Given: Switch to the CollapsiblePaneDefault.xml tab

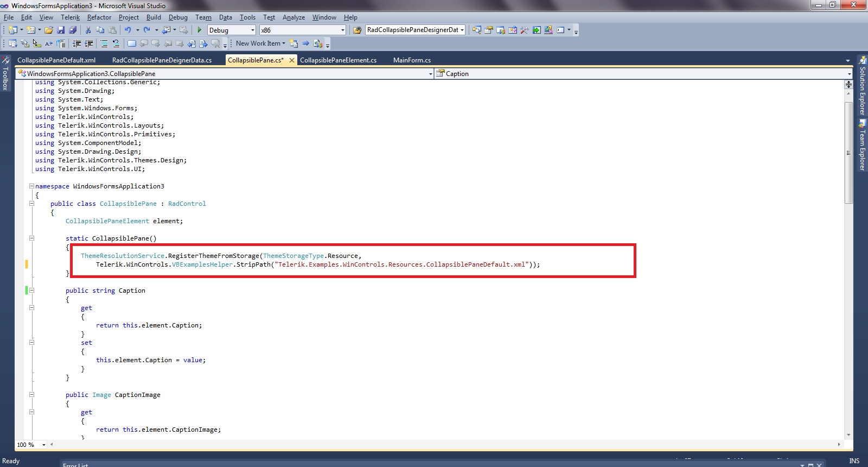Looking at the screenshot, I should pyautogui.click(x=56, y=60).
